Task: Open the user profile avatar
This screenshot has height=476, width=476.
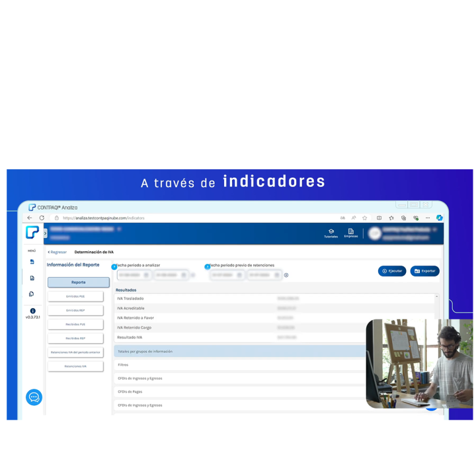Action: click(375, 233)
